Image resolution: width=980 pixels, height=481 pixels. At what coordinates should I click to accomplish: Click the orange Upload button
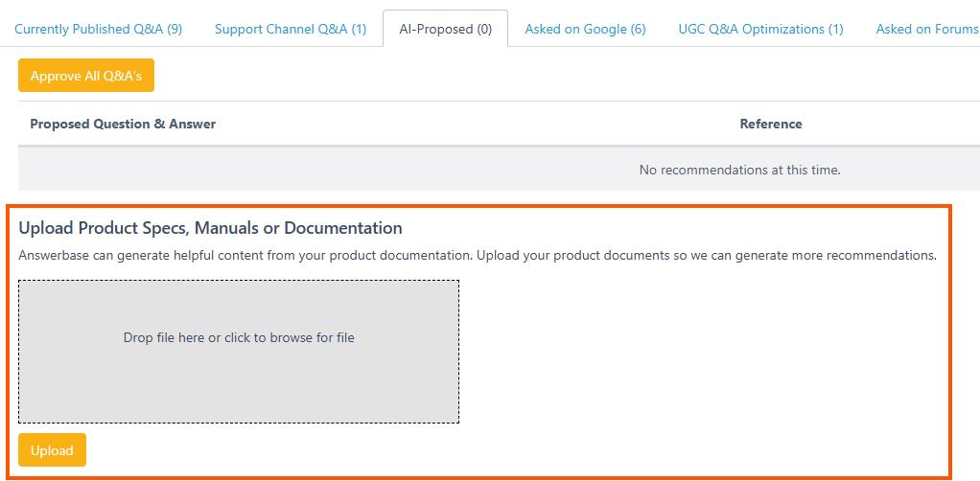pos(52,450)
